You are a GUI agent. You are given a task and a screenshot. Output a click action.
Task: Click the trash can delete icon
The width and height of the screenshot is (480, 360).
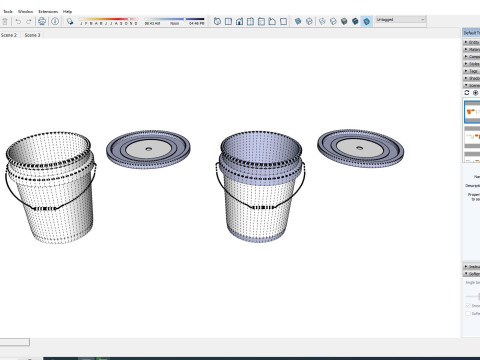(x=5, y=22)
